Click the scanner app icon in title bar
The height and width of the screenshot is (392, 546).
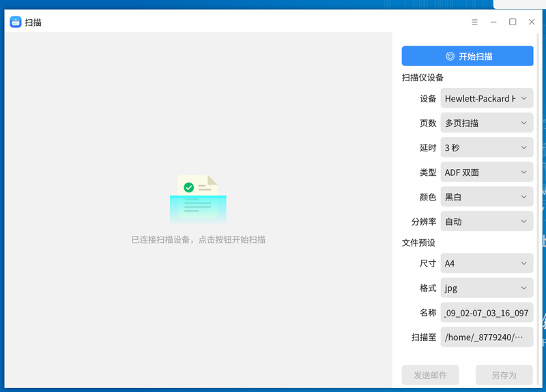coord(16,22)
